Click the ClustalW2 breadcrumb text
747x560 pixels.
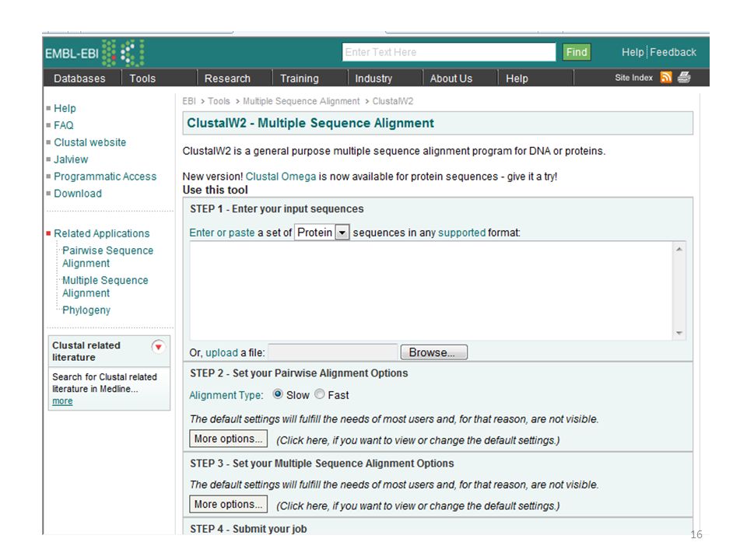pyautogui.click(x=392, y=101)
